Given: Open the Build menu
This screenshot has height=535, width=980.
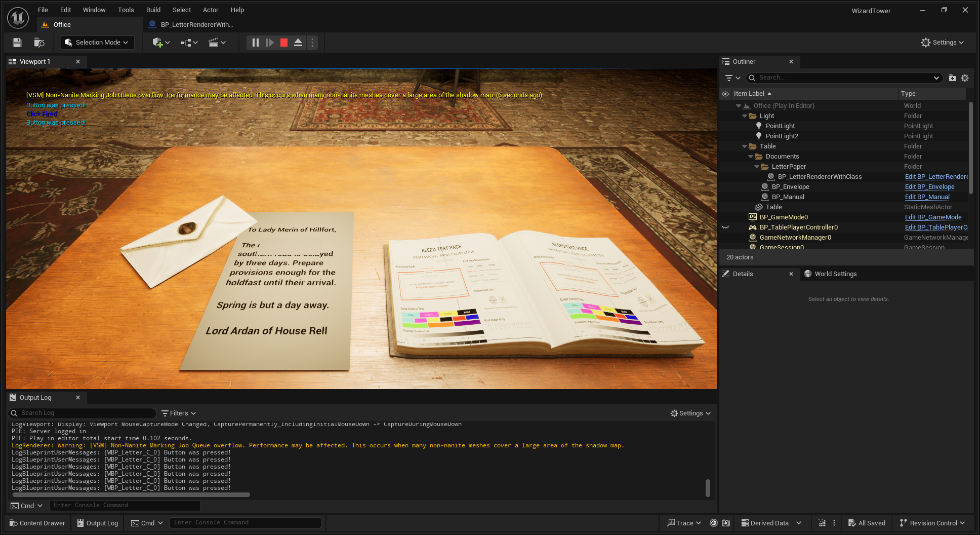Looking at the screenshot, I should (x=153, y=10).
